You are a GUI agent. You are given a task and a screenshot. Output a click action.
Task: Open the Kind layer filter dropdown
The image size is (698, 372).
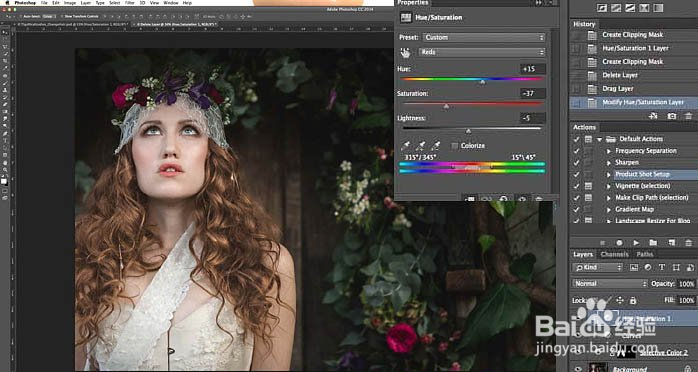pyautogui.click(x=597, y=267)
